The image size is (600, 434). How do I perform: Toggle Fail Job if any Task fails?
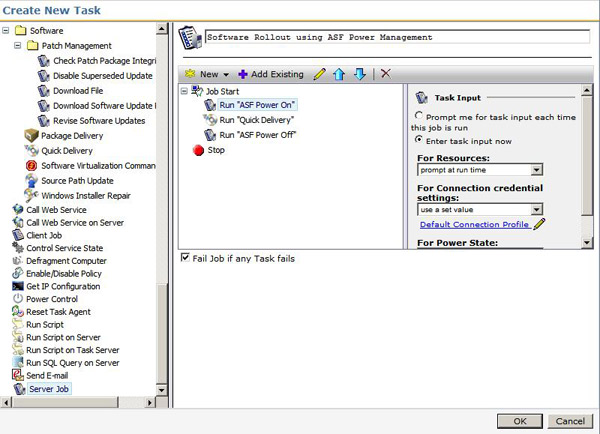pos(185,258)
